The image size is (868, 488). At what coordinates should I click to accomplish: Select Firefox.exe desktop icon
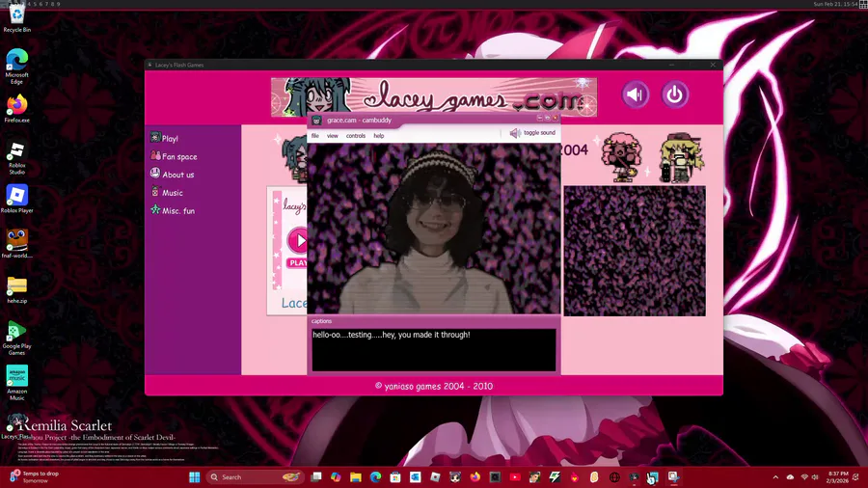[x=16, y=108]
